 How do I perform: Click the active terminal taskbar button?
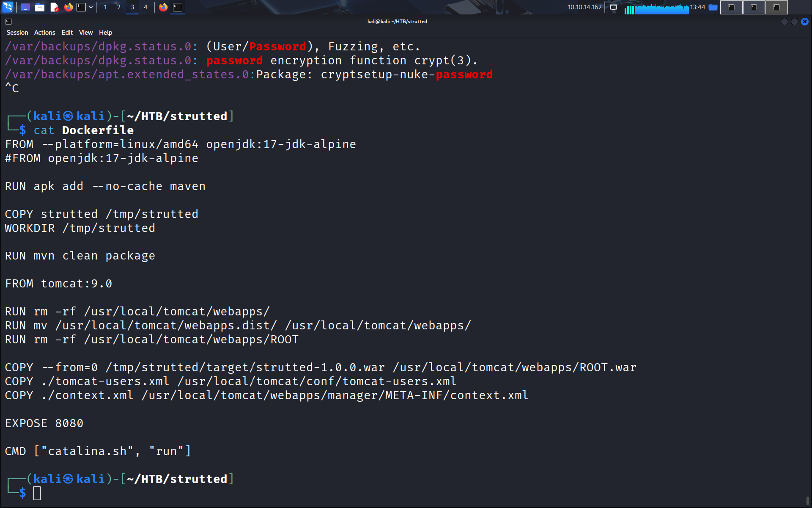pos(178,7)
